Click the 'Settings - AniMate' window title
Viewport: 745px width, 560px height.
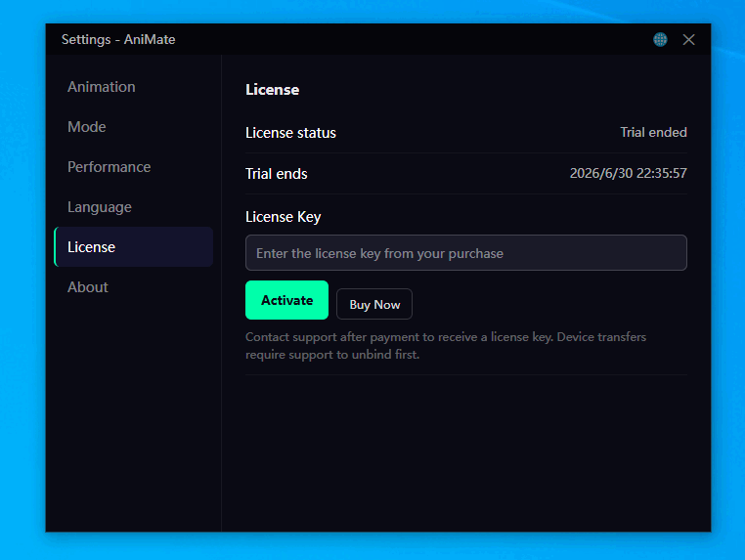(x=118, y=39)
